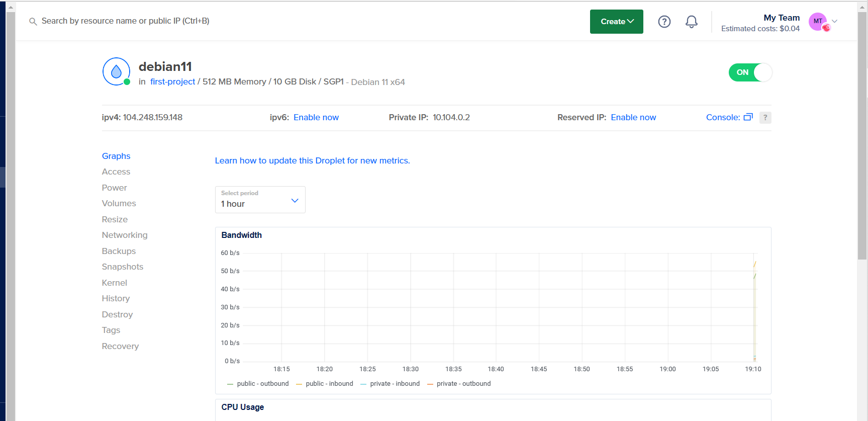Click the debian11 droplet icon
This screenshot has width=868, height=421.
click(116, 71)
